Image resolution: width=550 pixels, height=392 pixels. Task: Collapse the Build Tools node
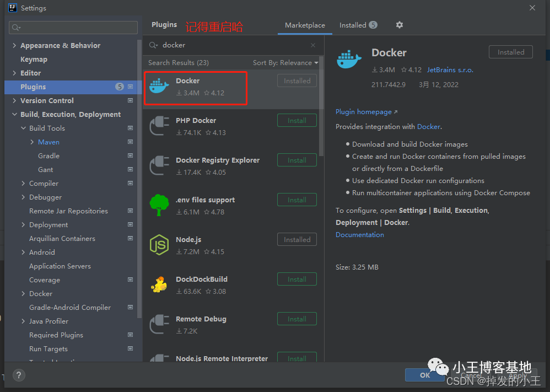23,128
